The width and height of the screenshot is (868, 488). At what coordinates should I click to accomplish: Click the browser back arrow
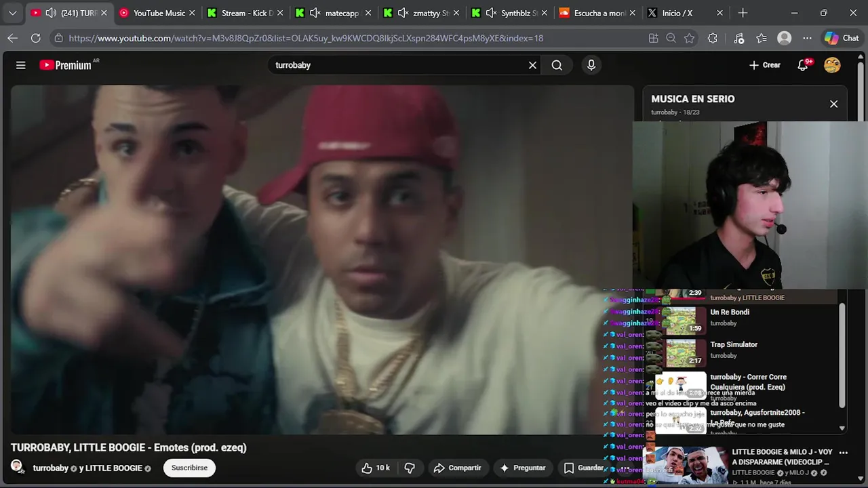point(12,39)
